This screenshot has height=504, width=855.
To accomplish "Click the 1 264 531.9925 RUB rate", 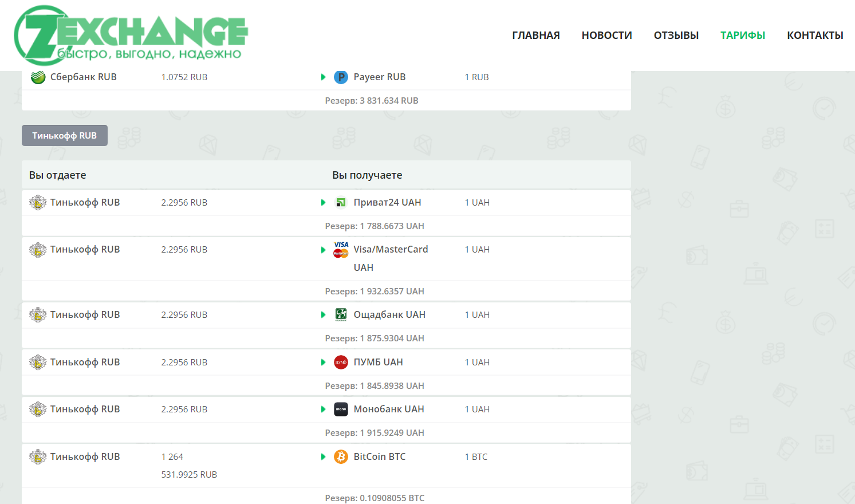I will [x=189, y=466].
